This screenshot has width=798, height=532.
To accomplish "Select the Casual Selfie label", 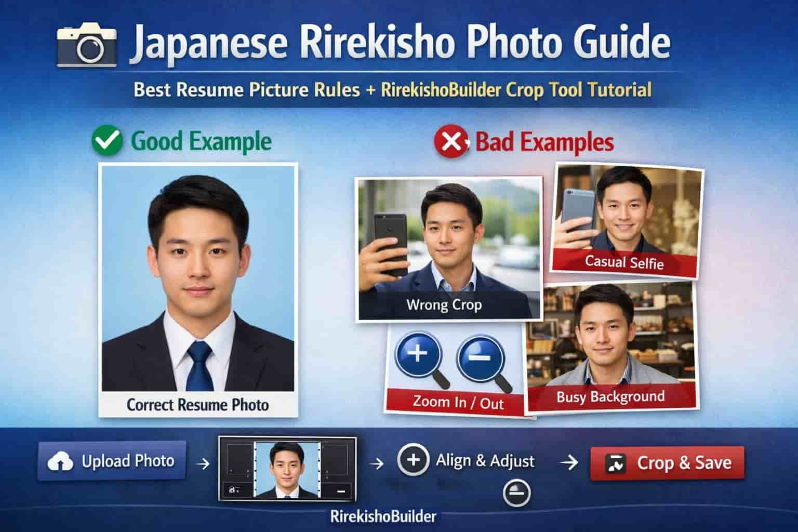I will [x=624, y=262].
